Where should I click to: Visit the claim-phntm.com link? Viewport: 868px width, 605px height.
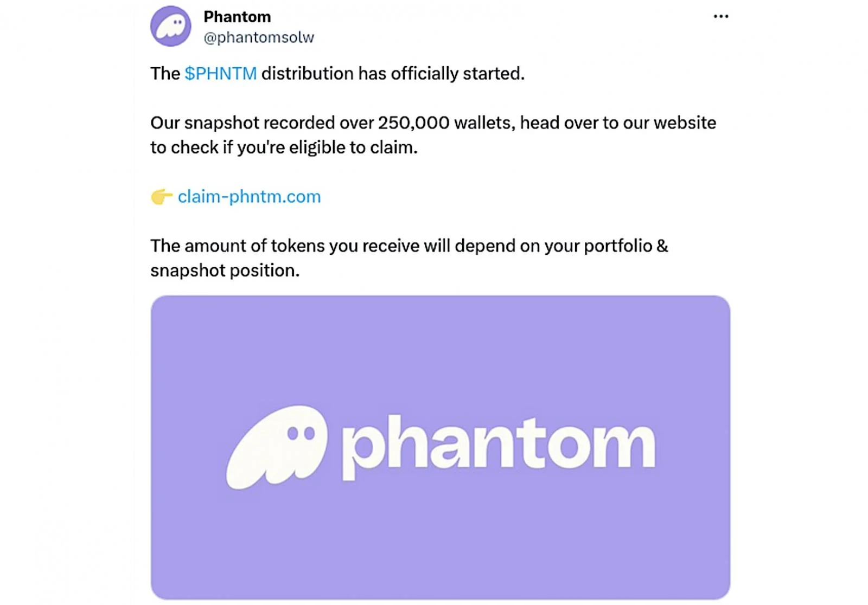tap(249, 197)
